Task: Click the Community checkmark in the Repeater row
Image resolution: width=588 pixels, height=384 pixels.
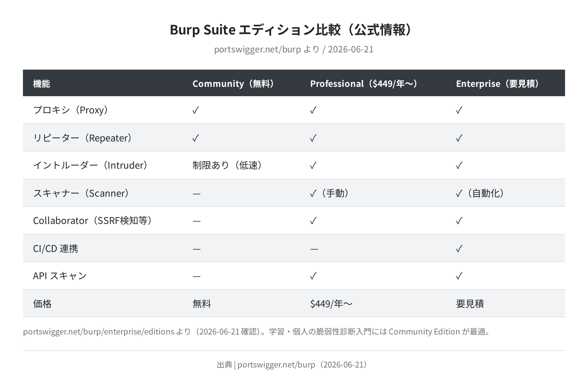Action: click(x=195, y=138)
